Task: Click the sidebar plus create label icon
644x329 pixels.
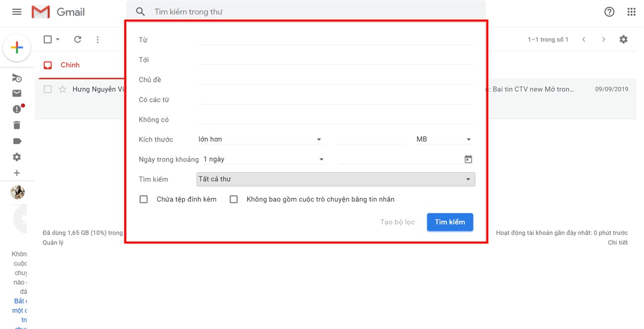Action: [17, 173]
